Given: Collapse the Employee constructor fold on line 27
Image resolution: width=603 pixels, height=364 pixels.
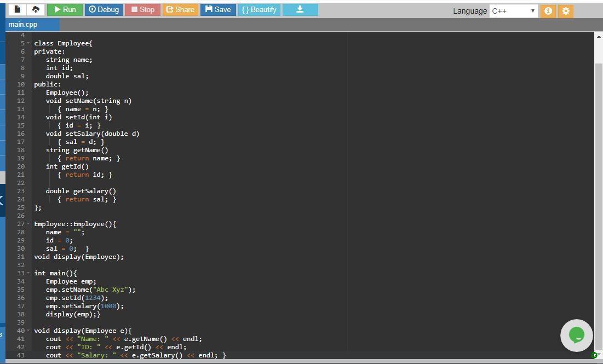Looking at the screenshot, I should [x=28, y=224].
